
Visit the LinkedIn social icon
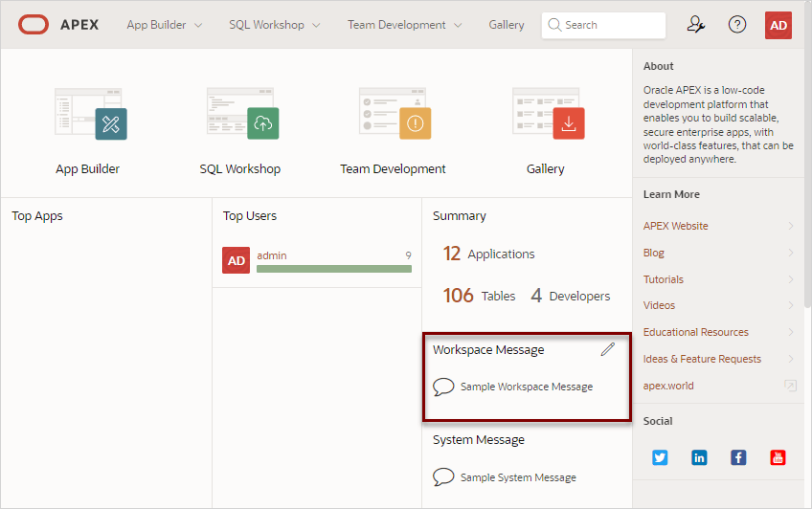pos(699,457)
